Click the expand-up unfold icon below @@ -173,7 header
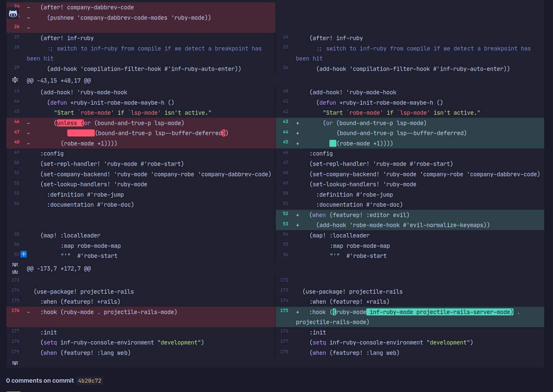 pyautogui.click(x=15, y=272)
